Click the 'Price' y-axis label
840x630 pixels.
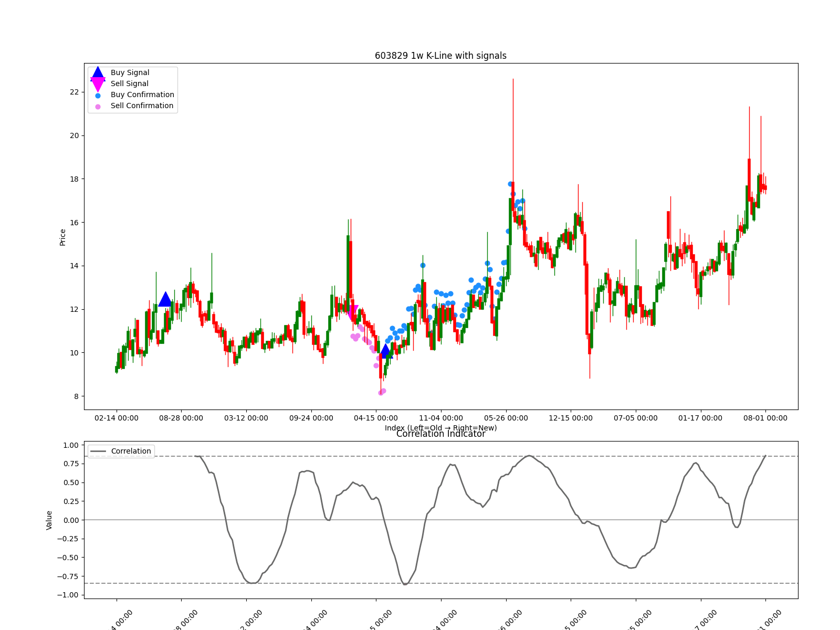click(62, 237)
